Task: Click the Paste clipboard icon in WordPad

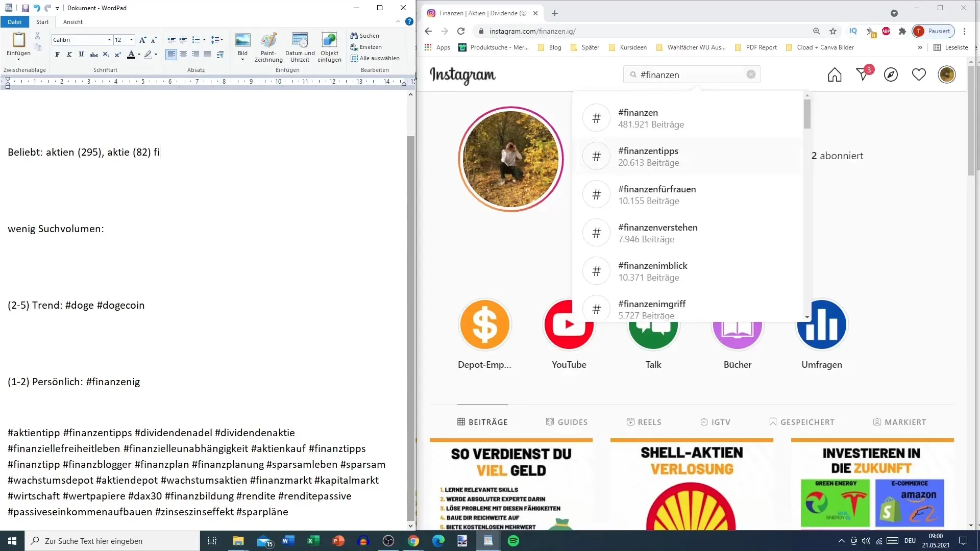Action: pos(18,40)
